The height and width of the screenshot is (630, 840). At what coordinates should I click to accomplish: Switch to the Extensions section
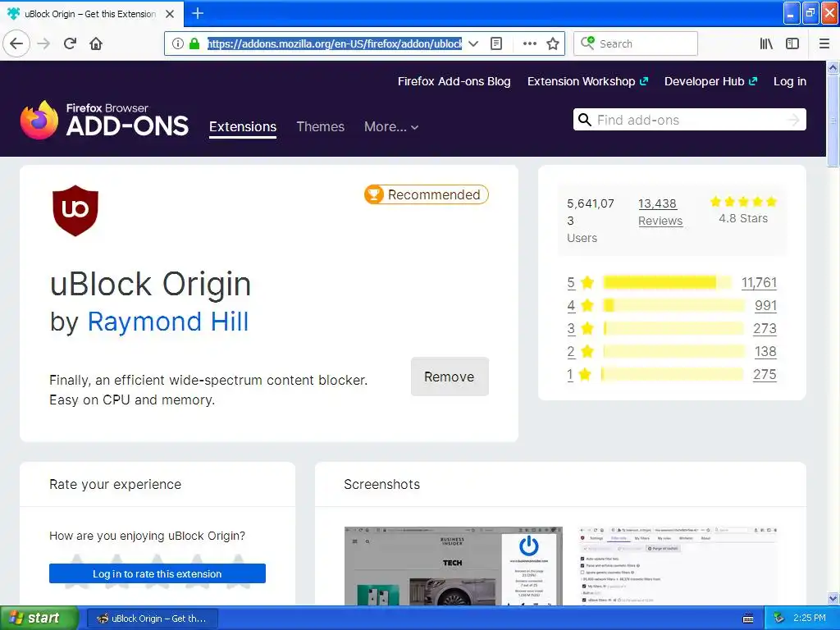243,127
